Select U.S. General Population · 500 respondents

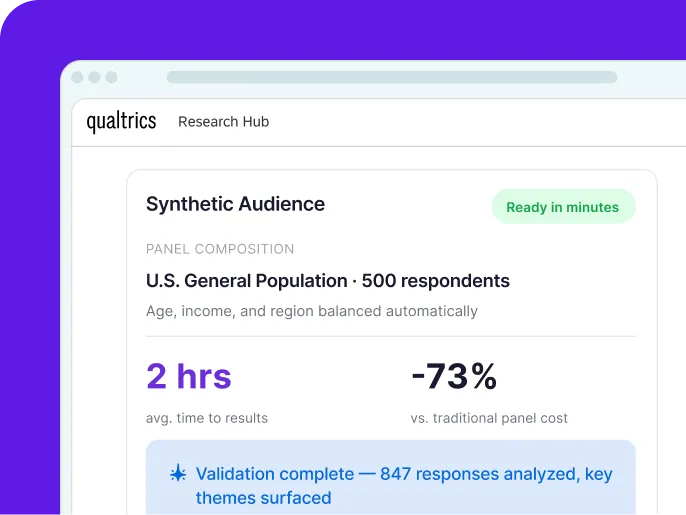(327, 281)
